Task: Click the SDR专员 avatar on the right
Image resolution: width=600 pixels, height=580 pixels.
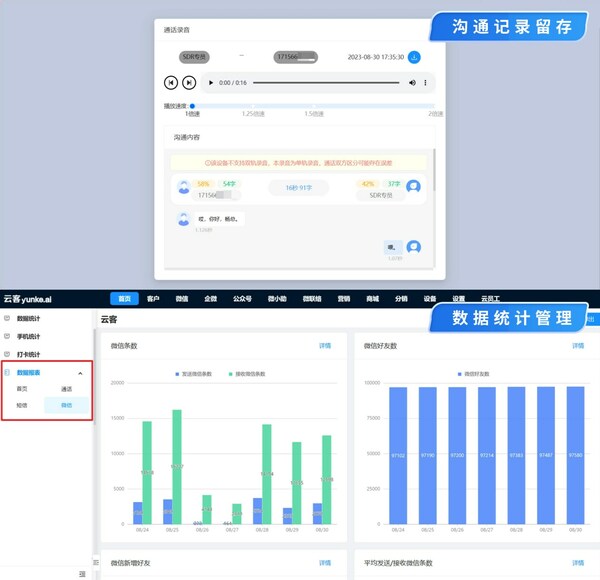Action: (413, 186)
